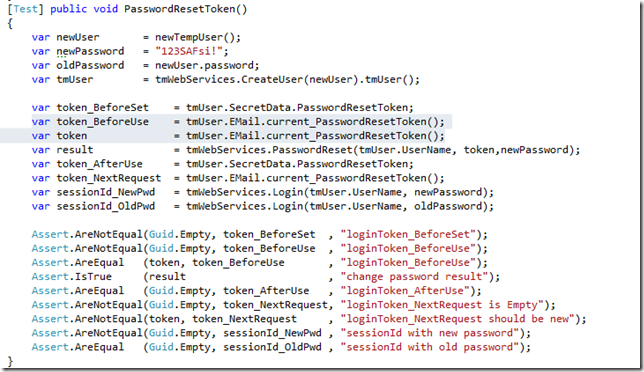Click the token_AfterUse variable declaration
644x372 pixels.
tap(99, 164)
